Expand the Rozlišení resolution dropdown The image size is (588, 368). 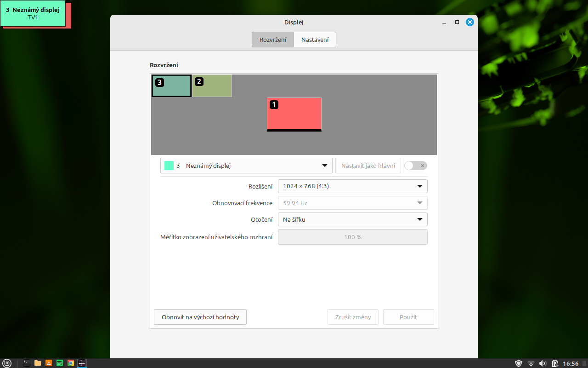[352, 186]
